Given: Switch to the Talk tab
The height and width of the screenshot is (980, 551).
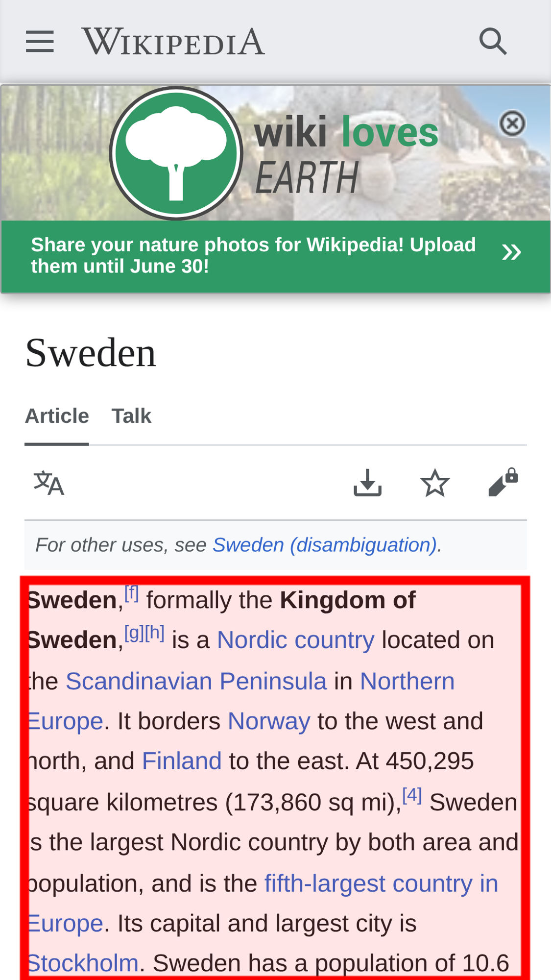Looking at the screenshot, I should pyautogui.click(x=131, y=416).
